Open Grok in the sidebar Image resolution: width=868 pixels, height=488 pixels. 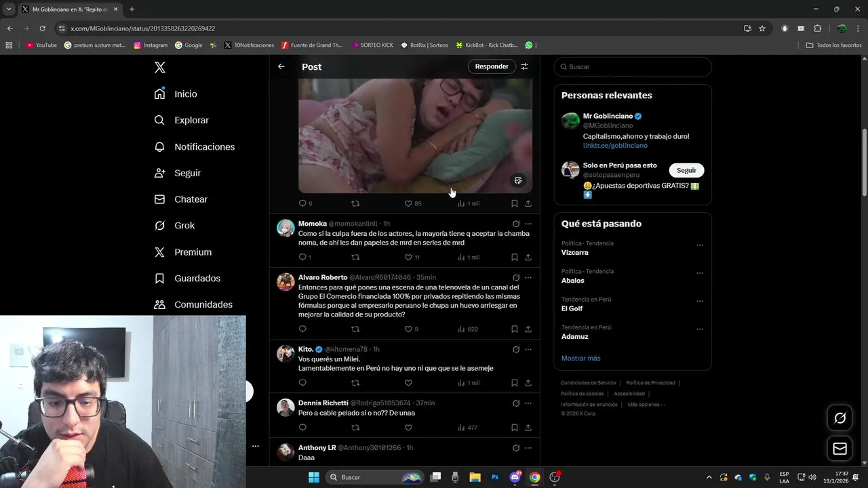pos(174,226)
